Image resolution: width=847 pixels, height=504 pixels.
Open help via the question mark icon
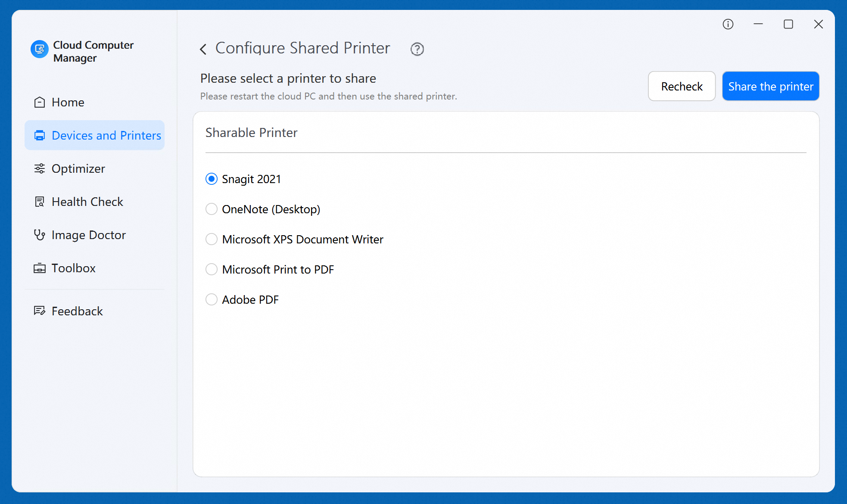point(417,49)
